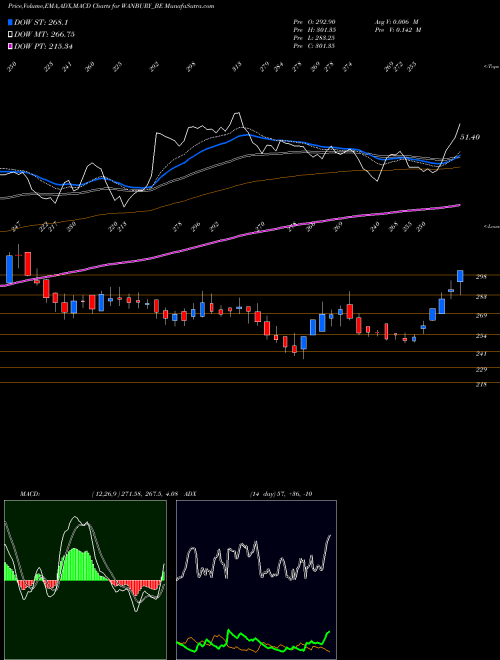Select the 'DOW ST: 268.1' legend text
The height and width of the screenshot is (660, 500).
[x=41, y=22]
